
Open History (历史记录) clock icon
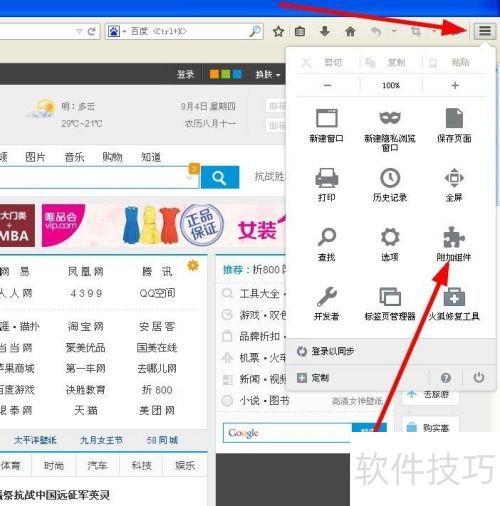[x=390, y=185]
